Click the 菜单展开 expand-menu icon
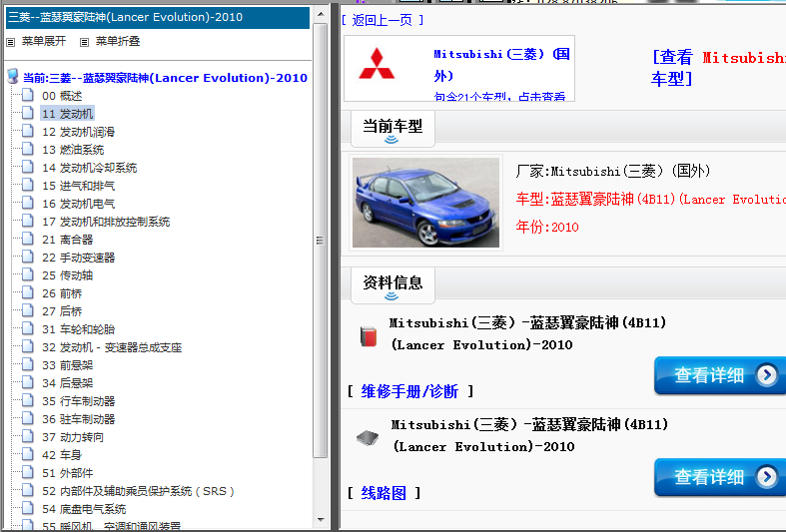The width and height of the screenshot is (786, 532). coord(11,43)
